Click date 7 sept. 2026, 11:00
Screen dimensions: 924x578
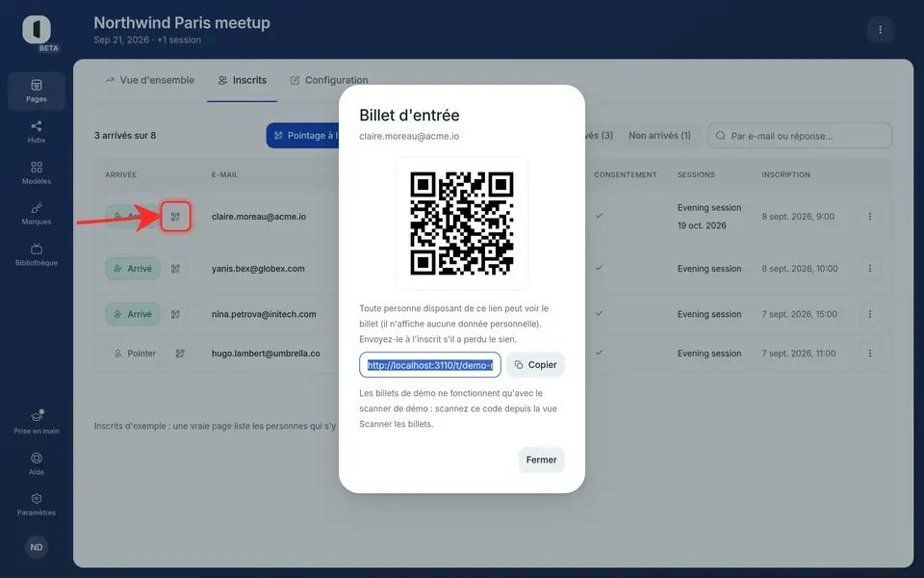(x=799, y=354)
